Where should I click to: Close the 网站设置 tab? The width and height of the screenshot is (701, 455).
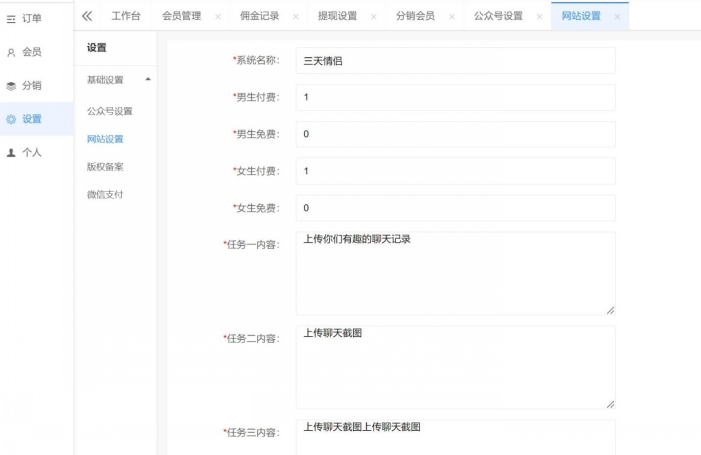click(x=617, y=17)
